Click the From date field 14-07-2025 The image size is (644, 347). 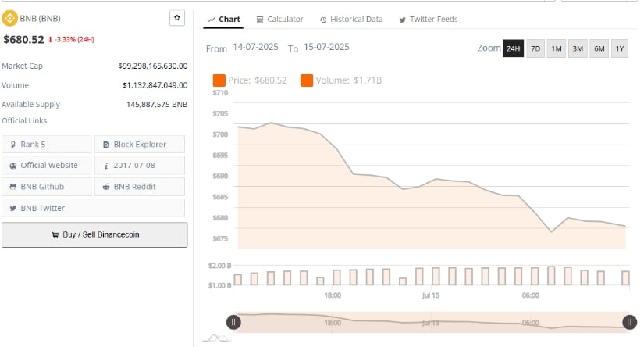coord(255,47)
